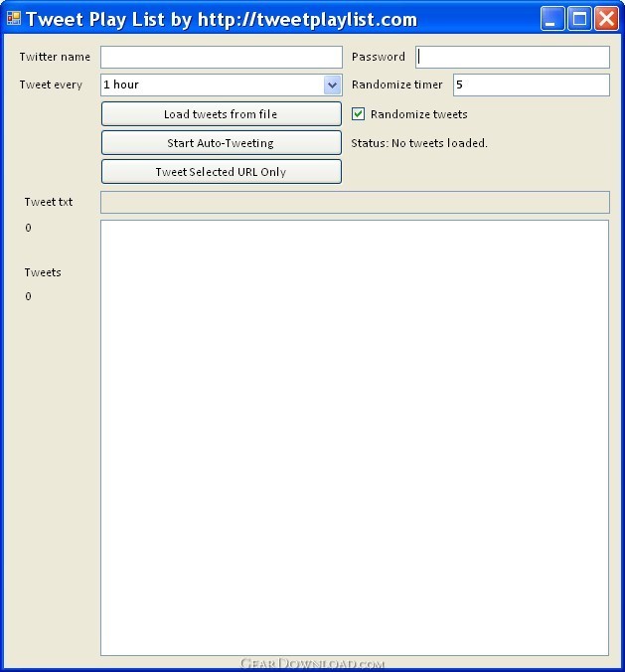
Task: Click into the Password field
Action: point(512,57)
